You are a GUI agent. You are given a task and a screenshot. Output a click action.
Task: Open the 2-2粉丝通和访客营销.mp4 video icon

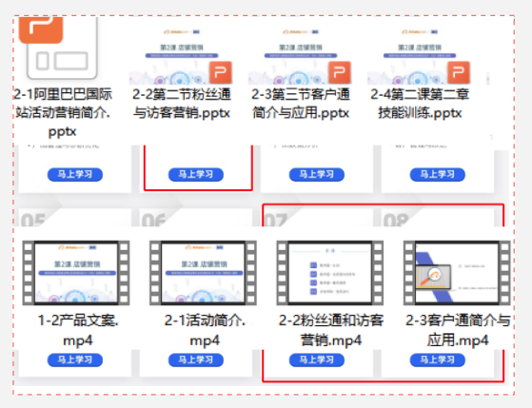(330, 273)
